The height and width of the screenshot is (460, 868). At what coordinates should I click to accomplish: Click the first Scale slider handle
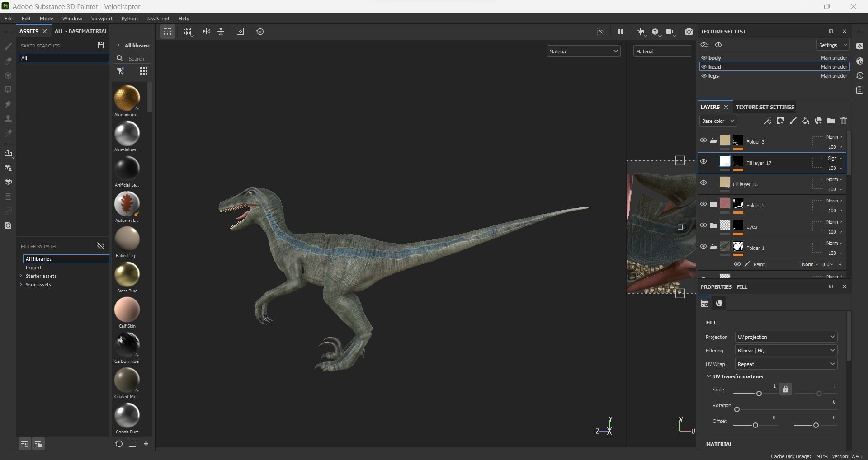point(759,394)
